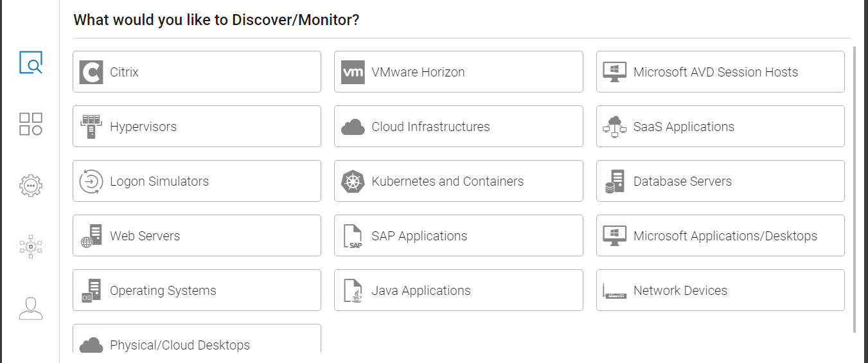The height and width of the screenshot is (363, 868).
Task: Open the squares-and-circle components sidebar icon
Action: point(30,124)
